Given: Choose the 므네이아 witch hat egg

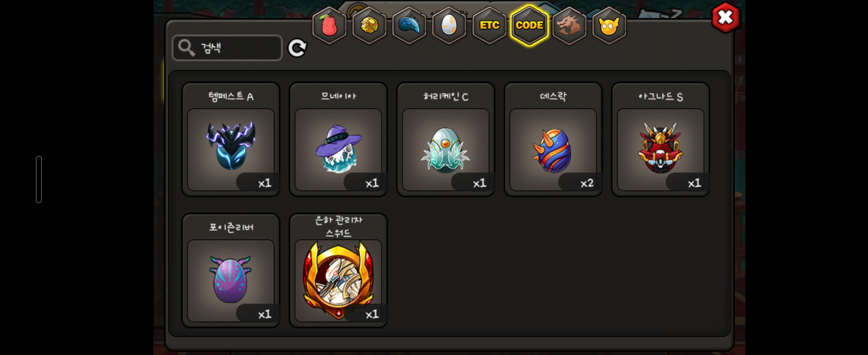Looking at the screenshot, I should tap(338, 139).
